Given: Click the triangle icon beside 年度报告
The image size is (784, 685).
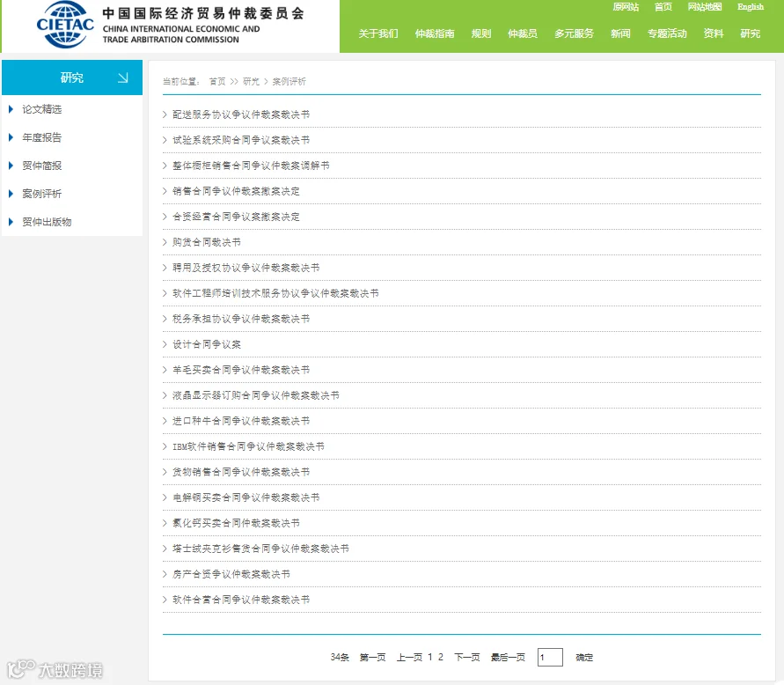Looking at the screenshot, I should click(x=11, y=137).
